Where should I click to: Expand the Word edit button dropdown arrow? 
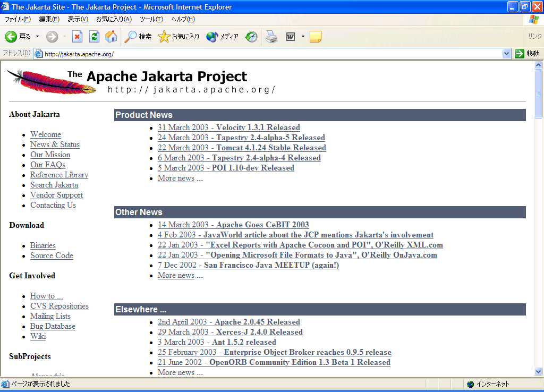click(x=303, y=37)
